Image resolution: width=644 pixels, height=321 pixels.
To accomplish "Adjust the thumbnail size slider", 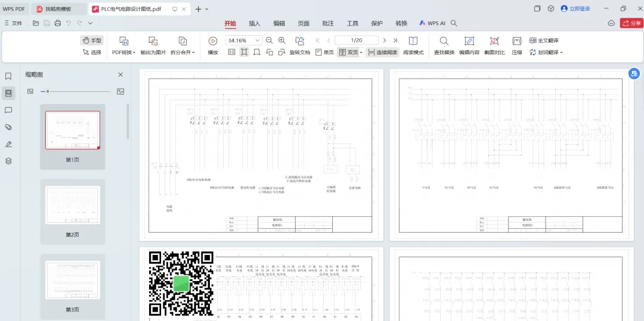I will (48, 92).
